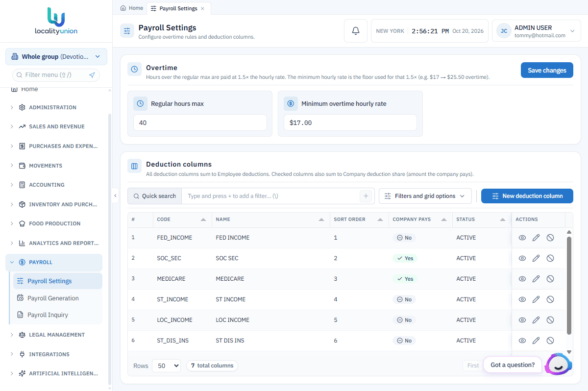Collapse the sidebar with the arrow handle
Image resolution: width=588 pixels, height=391 pixels.
(x=116, y=195)
